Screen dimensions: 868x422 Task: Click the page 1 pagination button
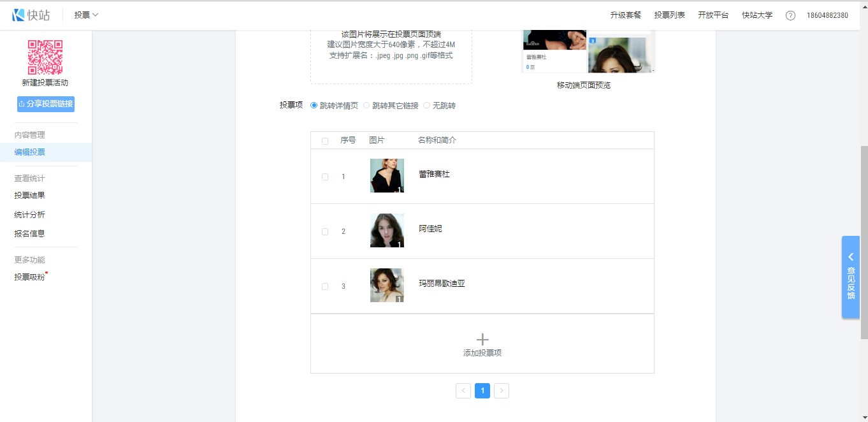(x=482, y=391)
